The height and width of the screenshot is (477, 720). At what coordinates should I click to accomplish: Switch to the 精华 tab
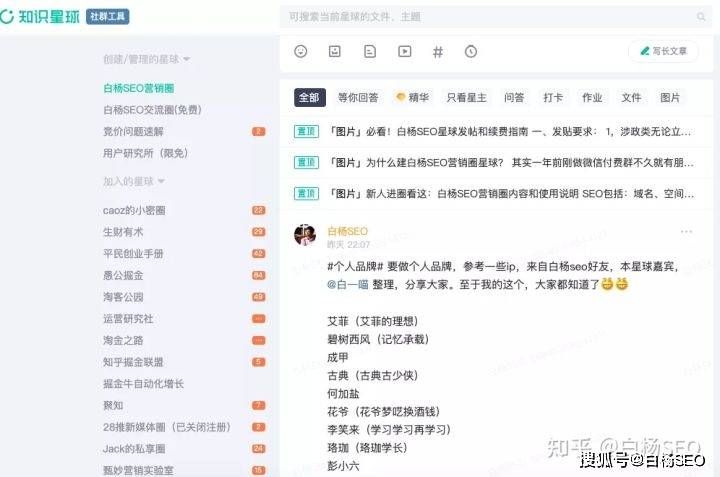click(412, 98)
